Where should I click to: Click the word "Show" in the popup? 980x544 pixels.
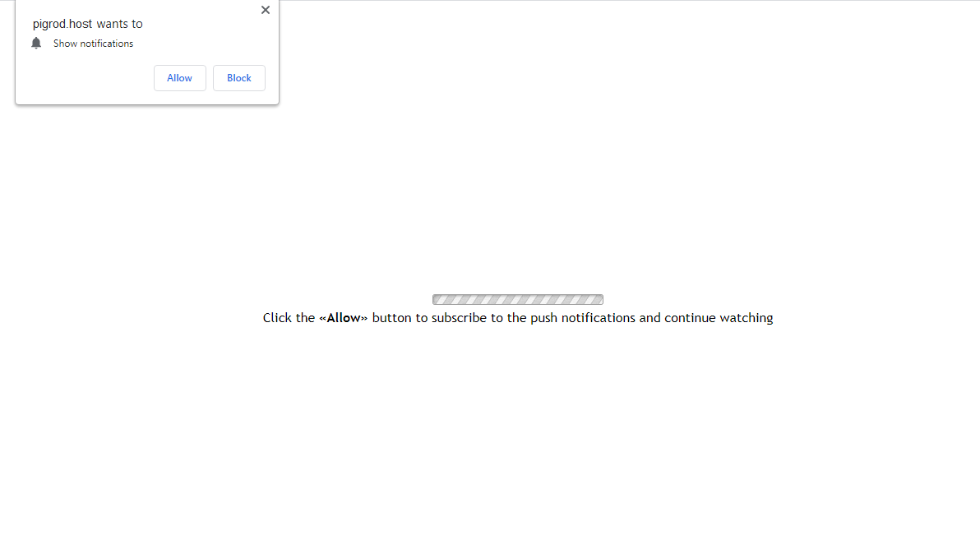[65, 44]
